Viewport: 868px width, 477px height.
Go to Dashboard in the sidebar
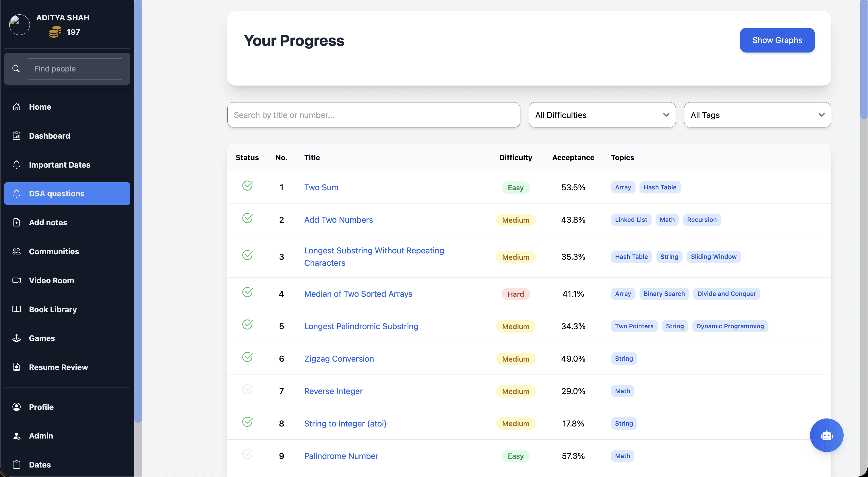49,136
